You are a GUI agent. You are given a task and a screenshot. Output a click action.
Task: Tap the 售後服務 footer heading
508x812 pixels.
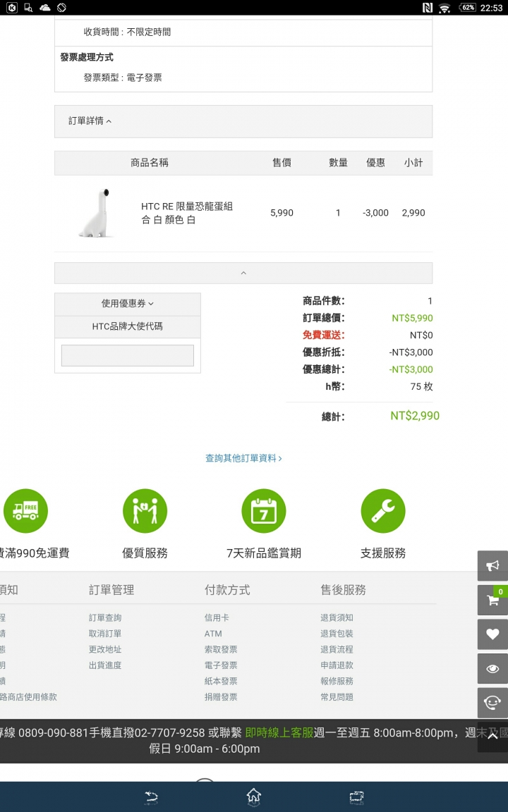coord(343,590)
